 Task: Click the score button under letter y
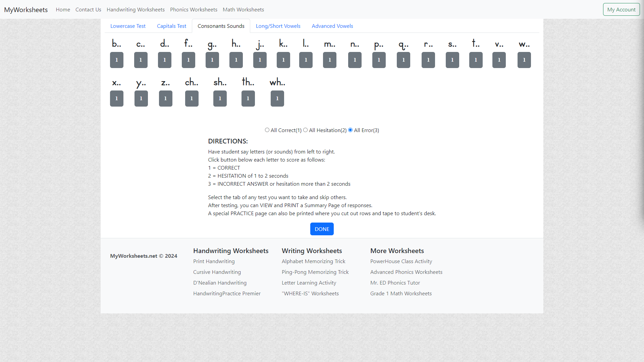141,99
